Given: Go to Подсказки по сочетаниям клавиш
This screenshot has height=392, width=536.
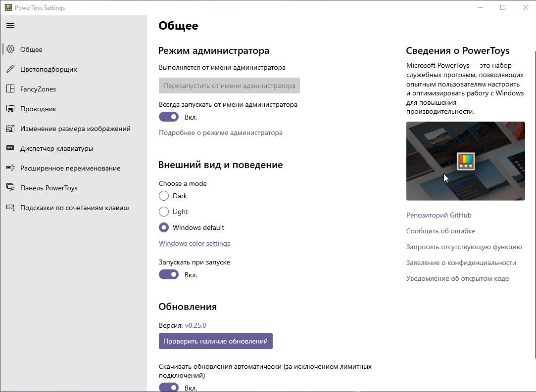Looking at the screenshot, I should pos(74,208).
